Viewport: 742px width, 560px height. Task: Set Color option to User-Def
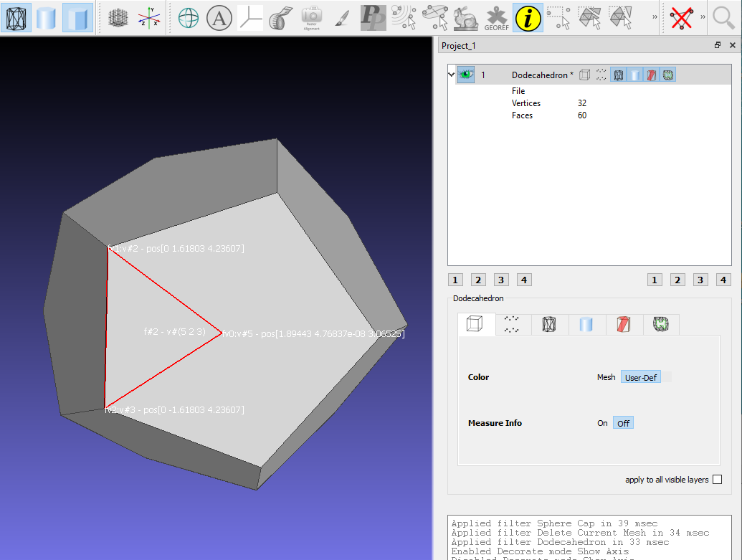point(641,377)
